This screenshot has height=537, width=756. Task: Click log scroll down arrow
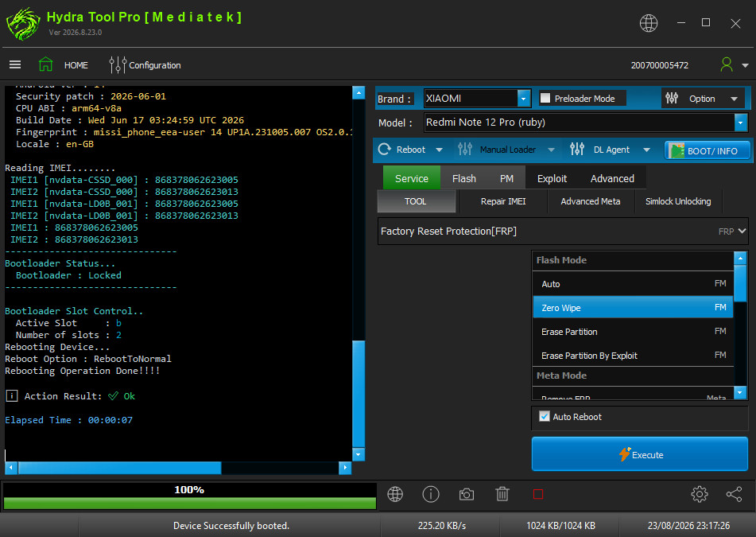(359, 454)
